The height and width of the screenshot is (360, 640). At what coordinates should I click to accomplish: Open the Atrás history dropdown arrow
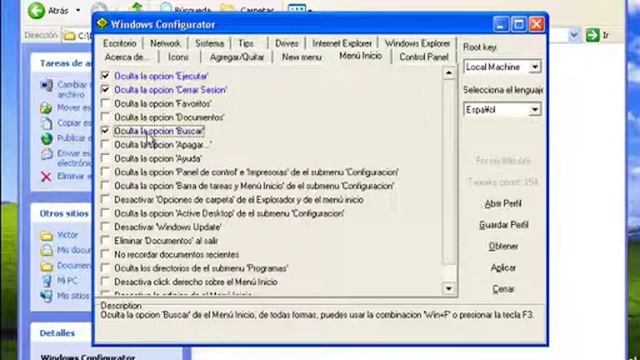pos(78,11)
